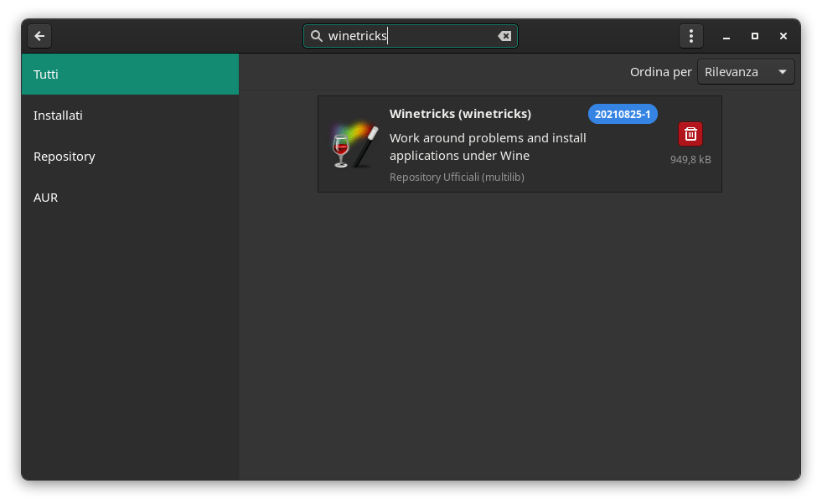The height and width of the screenshot is (504, 822).
Task: Close the package manager window
Action: tap(783, 36)
